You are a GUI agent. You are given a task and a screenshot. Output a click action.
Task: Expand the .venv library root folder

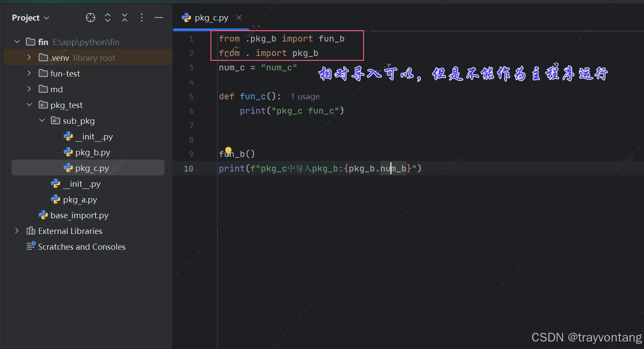click(x=29, y=57)
